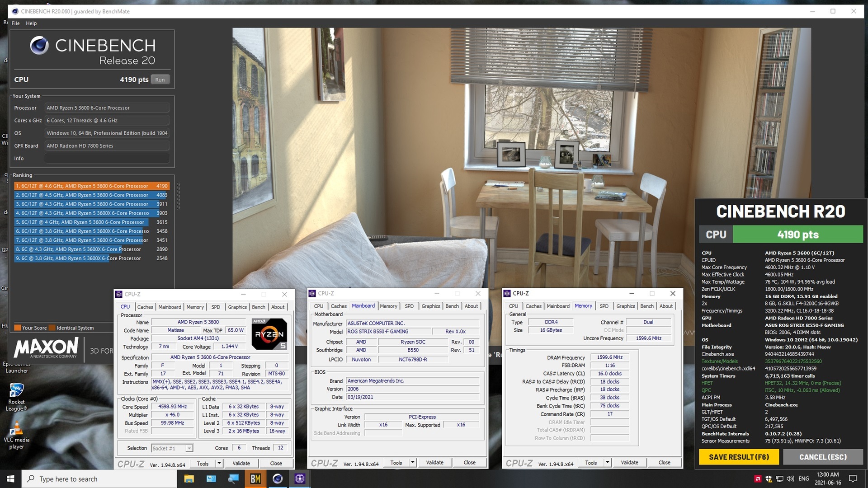Open Tools dropdown arrow in Memory window
This screenshot has width=868, height=488.
pos(608,462)
